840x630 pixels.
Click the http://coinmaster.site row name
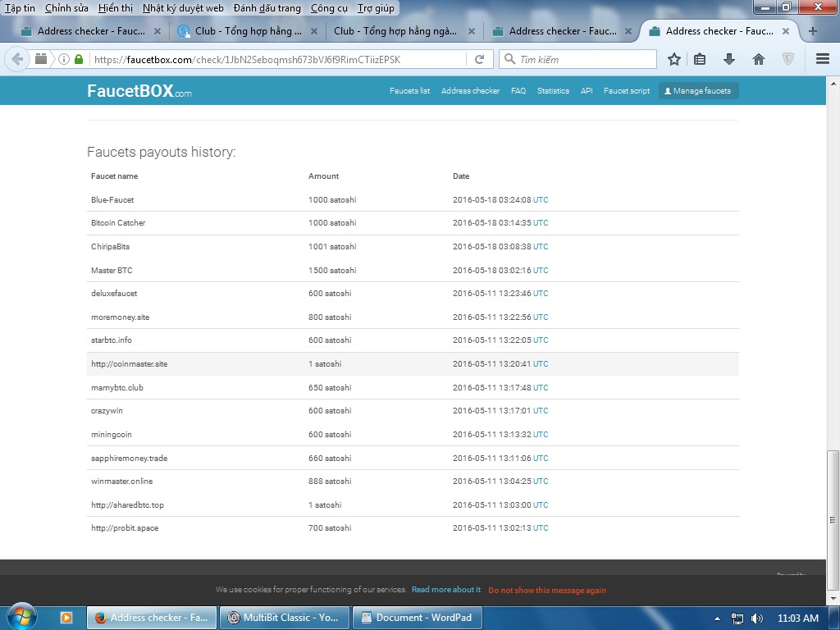tap(129, 364)
